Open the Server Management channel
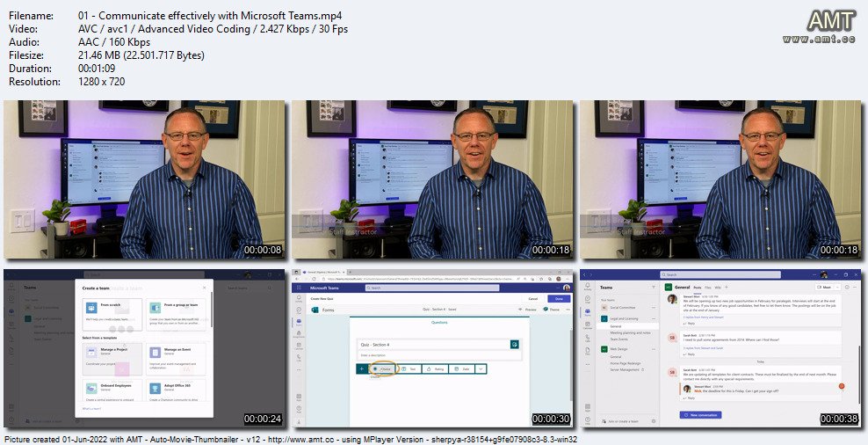The height and width of the screenshot is (445, 868). [x=624, y=369]
